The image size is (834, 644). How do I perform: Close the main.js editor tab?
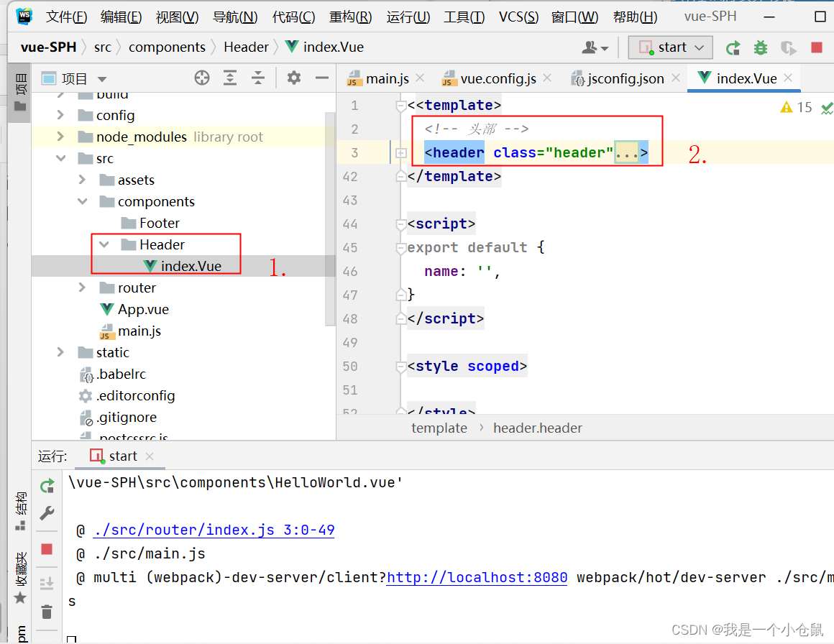[x=420, y=78]
